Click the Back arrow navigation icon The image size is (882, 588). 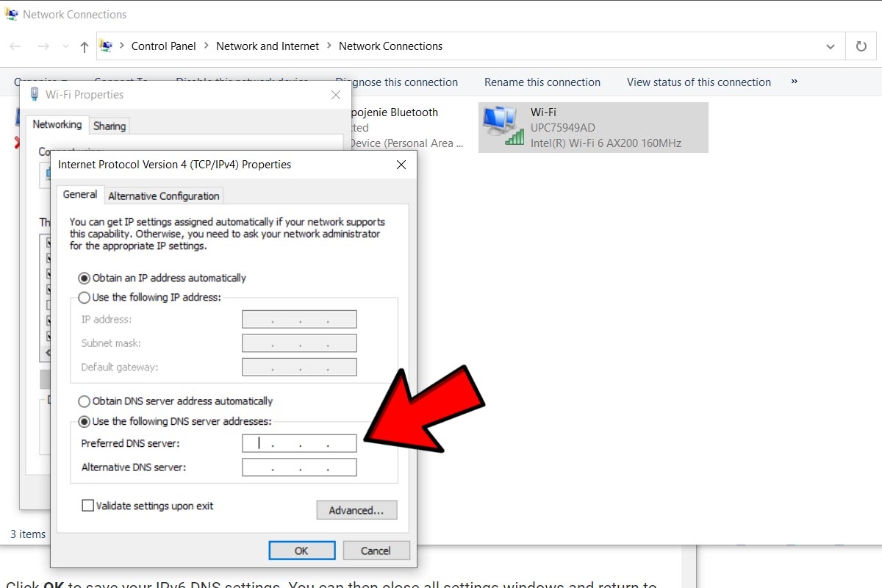tap(15, 46)
